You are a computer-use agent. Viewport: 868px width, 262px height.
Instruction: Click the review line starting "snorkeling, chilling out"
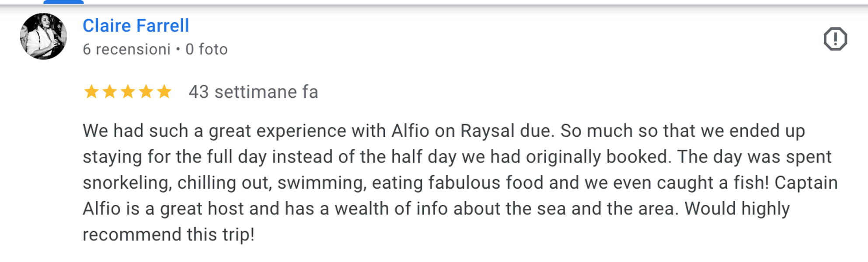click(460, 183)
